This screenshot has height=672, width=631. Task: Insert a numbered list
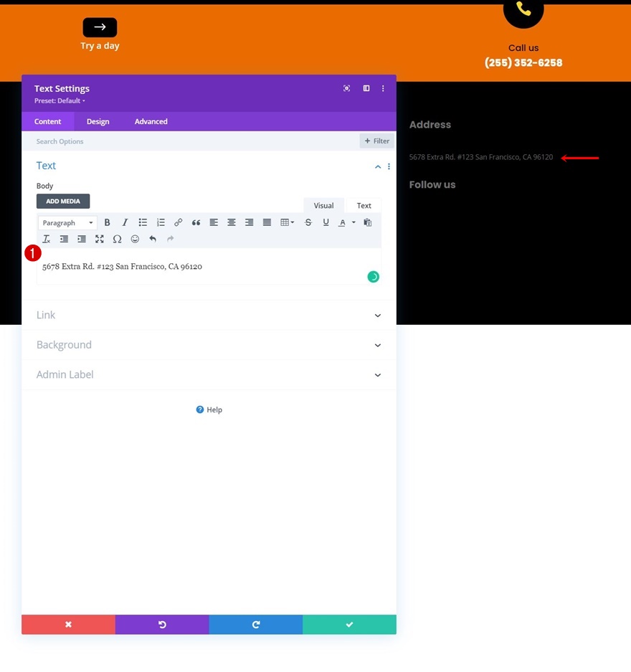(161, 222)
